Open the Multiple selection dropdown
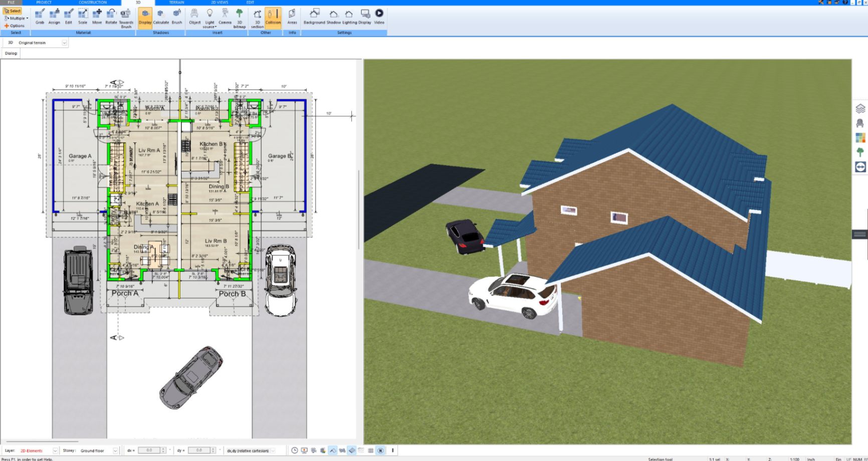Screen dimensions: 868x461 coord(17,18)
